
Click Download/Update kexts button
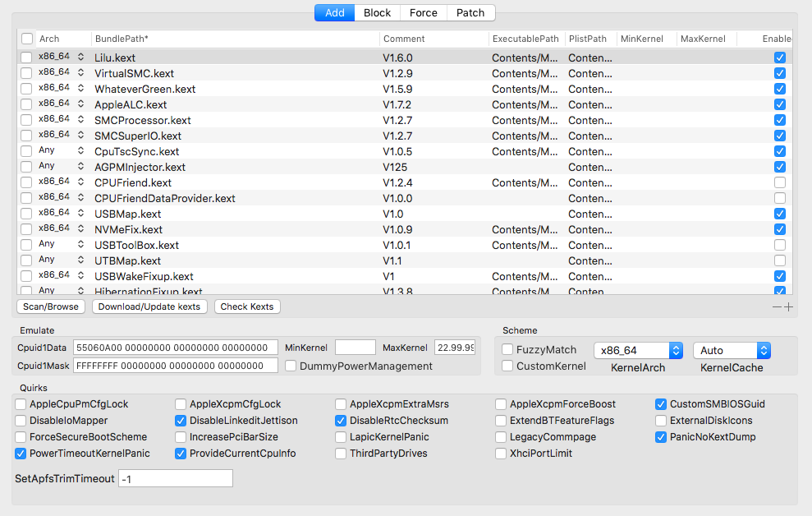149,306
